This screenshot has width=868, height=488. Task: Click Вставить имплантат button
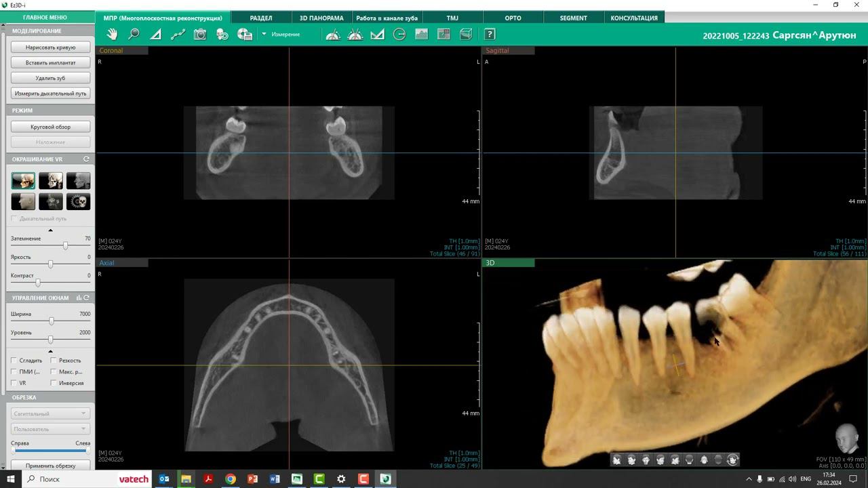tap(51, 62)
